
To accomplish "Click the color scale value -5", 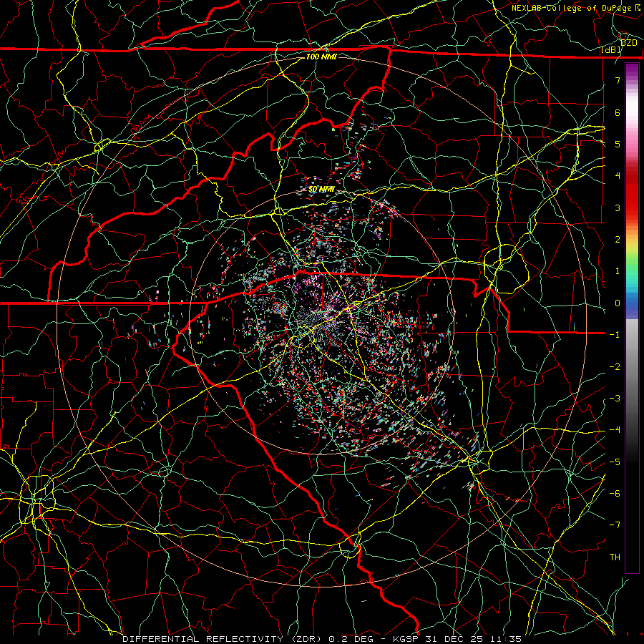I will (615, 462).
